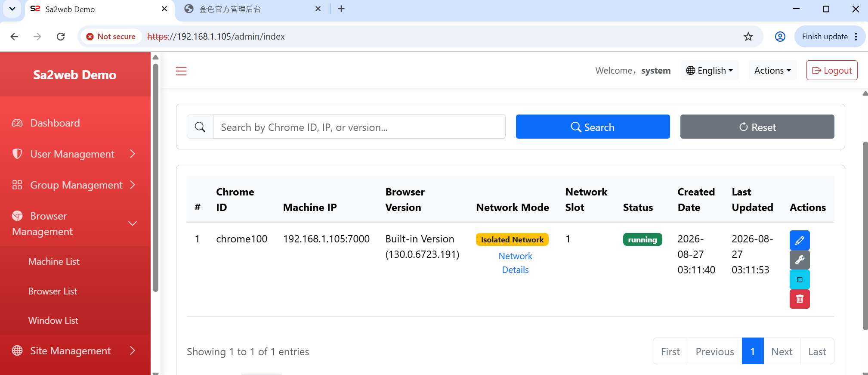Click the hamburger menu icon to collapse sidebar
The height and width of the screenshot is (375, 868).
point(181,71)
